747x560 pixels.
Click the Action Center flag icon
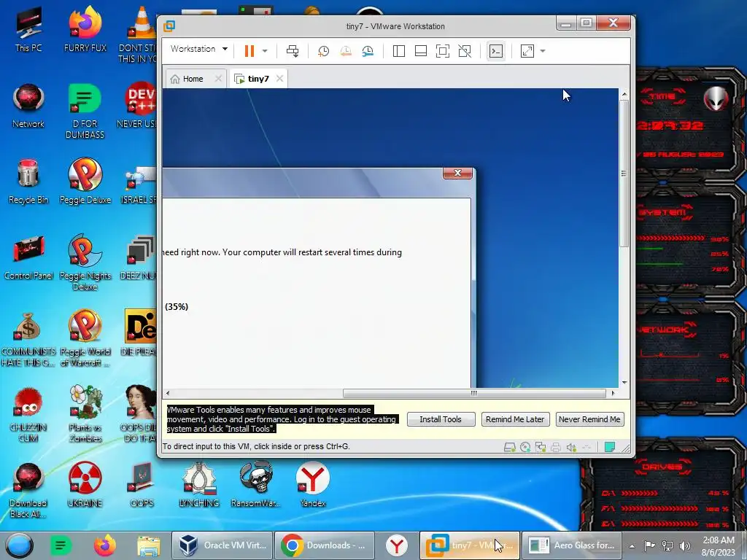tap(649, 546)
